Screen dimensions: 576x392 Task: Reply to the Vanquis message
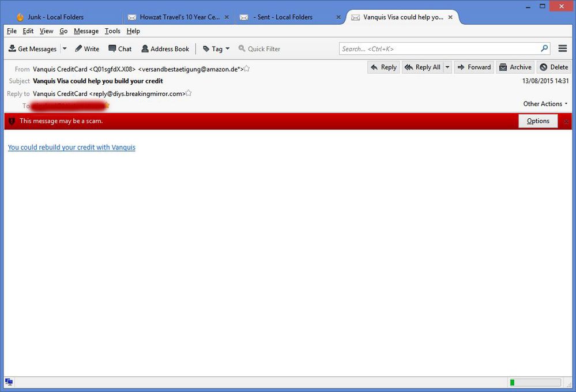click(x=383, y=67)
